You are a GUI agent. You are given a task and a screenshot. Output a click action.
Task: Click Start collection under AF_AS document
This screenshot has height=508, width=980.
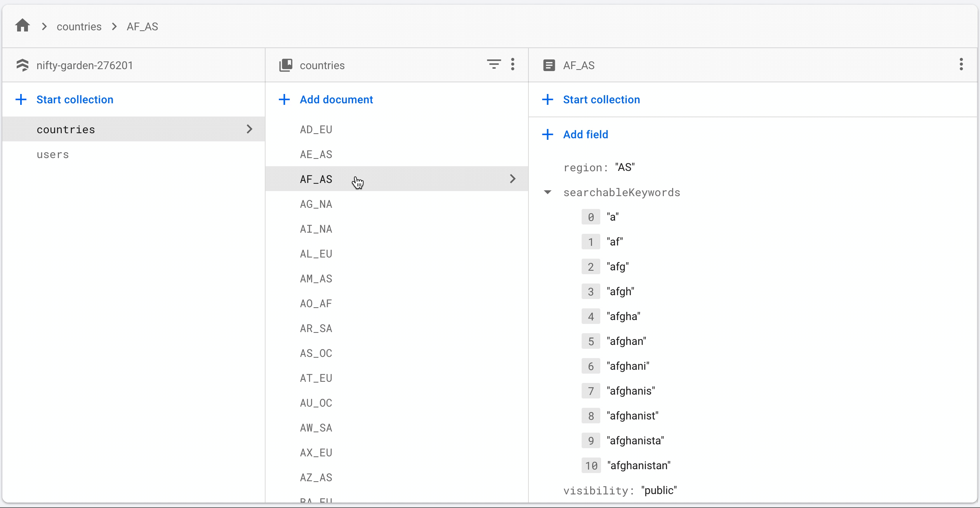coord(601,99)
